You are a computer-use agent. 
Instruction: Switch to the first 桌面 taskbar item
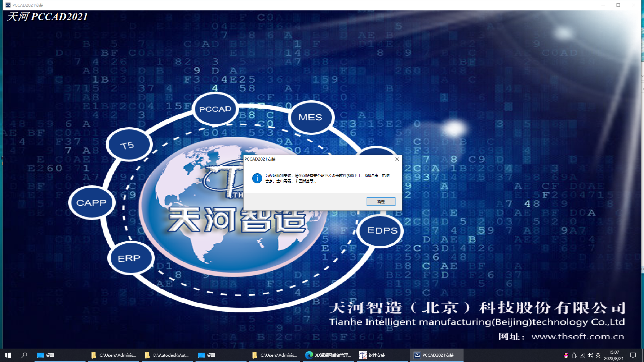[60, 355]
